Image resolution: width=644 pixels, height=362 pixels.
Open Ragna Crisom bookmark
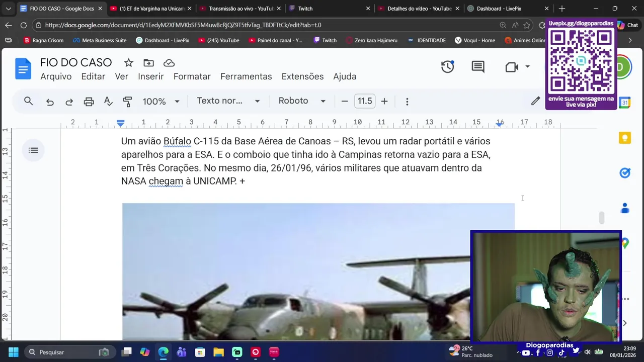tap(43, 40)
